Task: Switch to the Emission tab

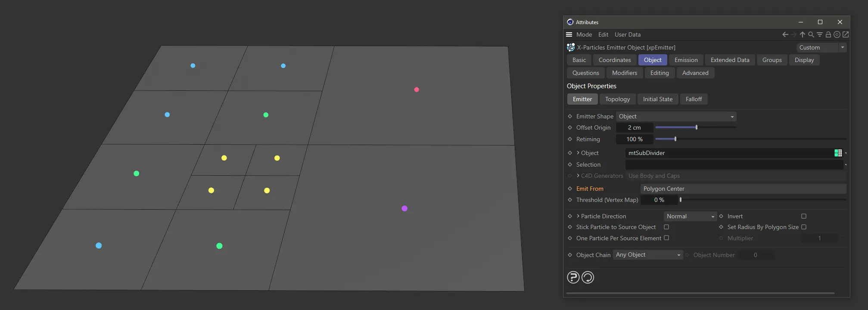Action: [686, 60]
